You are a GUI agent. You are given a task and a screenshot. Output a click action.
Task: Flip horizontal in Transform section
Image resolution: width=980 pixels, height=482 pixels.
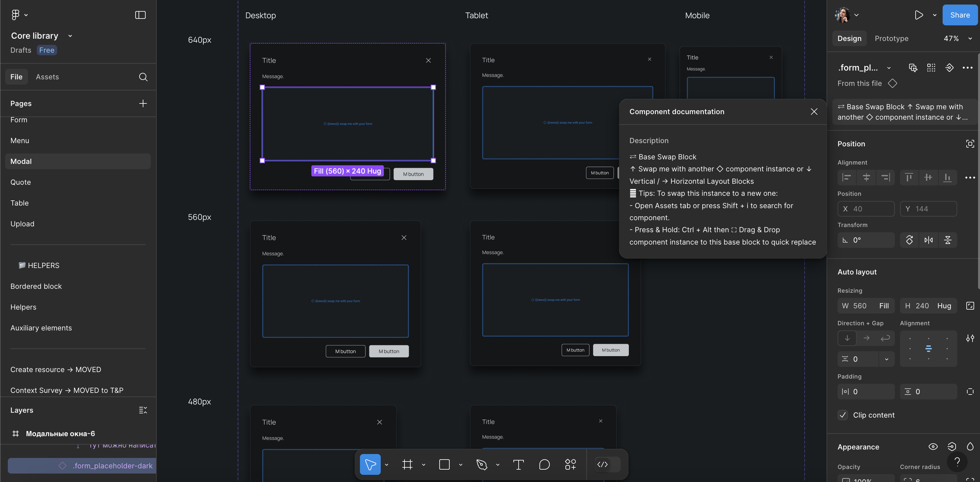928,240
